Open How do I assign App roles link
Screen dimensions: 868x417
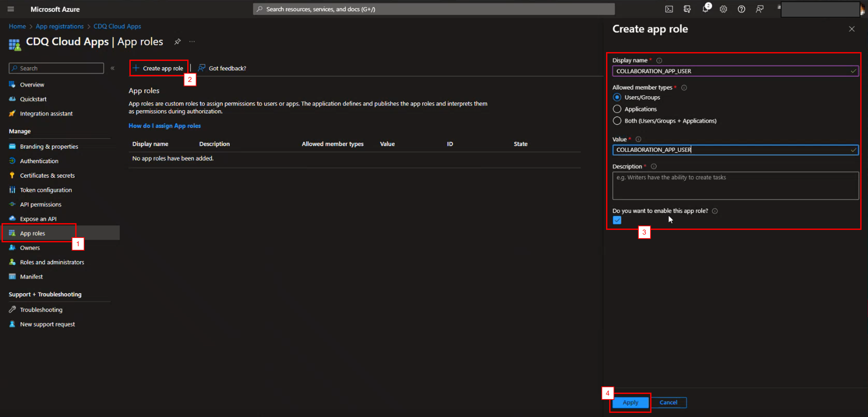tap(165, 126)
